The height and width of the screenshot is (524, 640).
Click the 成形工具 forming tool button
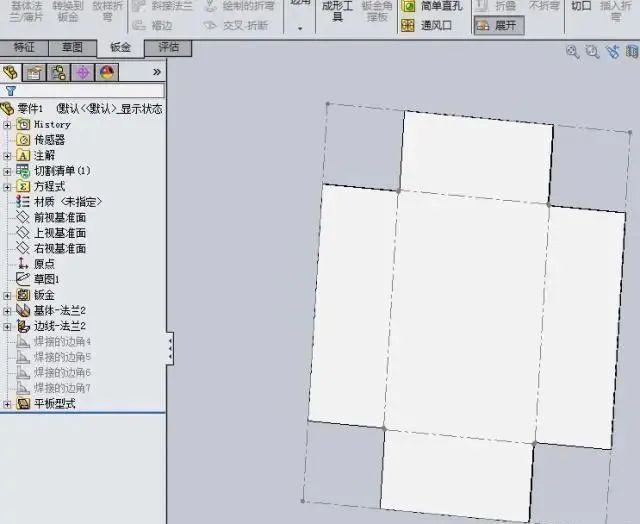pyautogui.click(x=338, y=10)
